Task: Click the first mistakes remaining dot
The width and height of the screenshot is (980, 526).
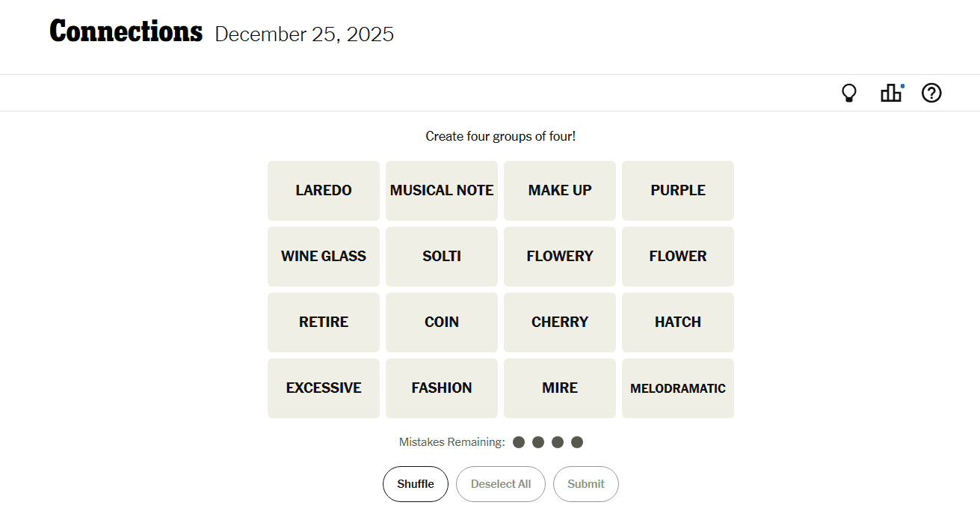Action: (519, 442)
